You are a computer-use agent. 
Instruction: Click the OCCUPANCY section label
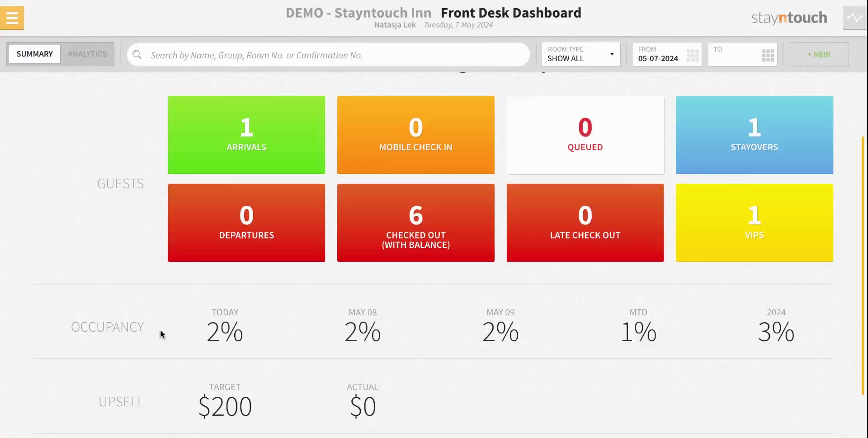point(108,327)
